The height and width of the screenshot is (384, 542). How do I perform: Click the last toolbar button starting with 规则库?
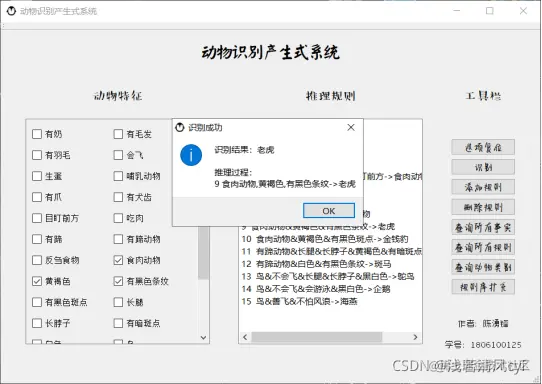point(483,287)
